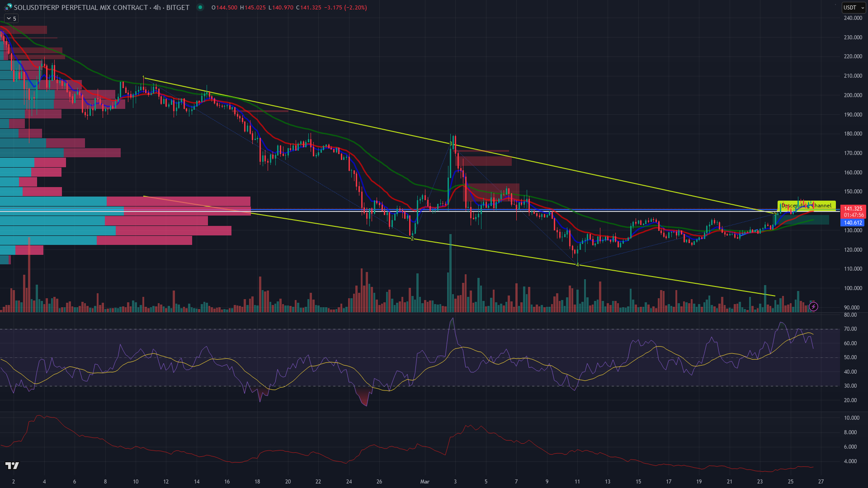Click the TradingView logo
868x488 pixels.
point(12,465)
